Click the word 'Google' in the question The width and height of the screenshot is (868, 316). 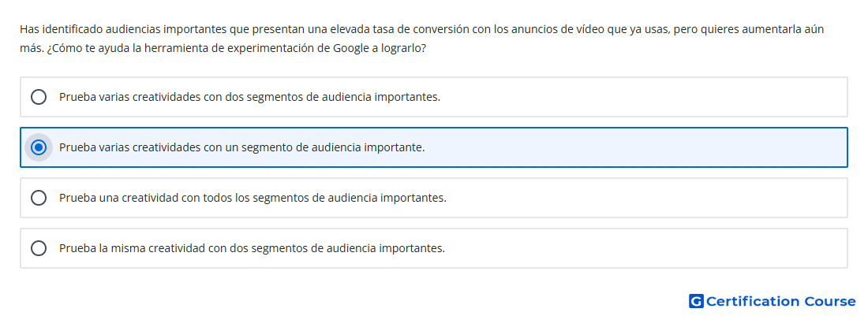351,48
